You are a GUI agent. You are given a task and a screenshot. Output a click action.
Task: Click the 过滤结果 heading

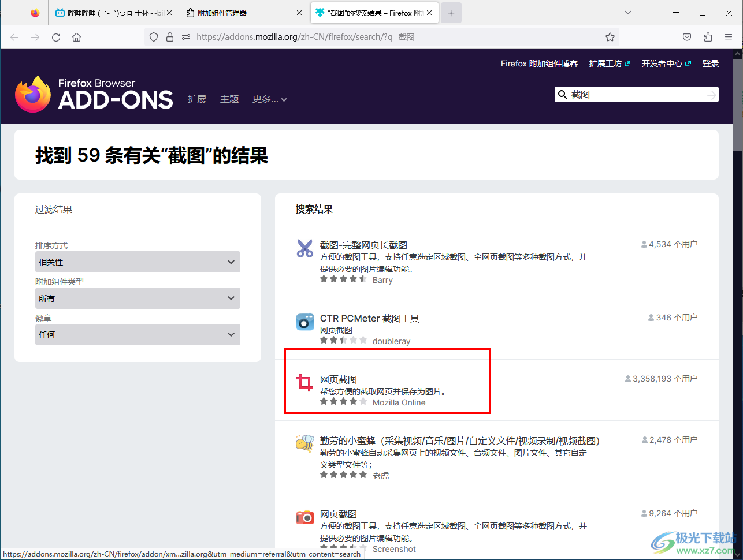pyautogui.click(x=54, y=209)
